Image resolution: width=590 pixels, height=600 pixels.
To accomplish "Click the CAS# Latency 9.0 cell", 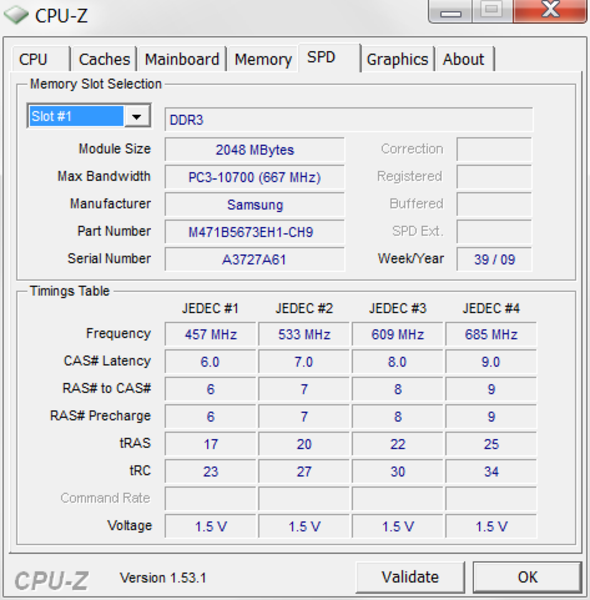I will (x=491, y=362).
